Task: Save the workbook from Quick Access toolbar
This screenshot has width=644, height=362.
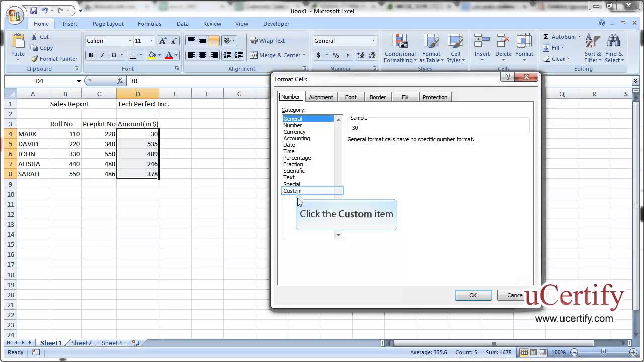Action: pyautogui.click(x=33, y=10)
